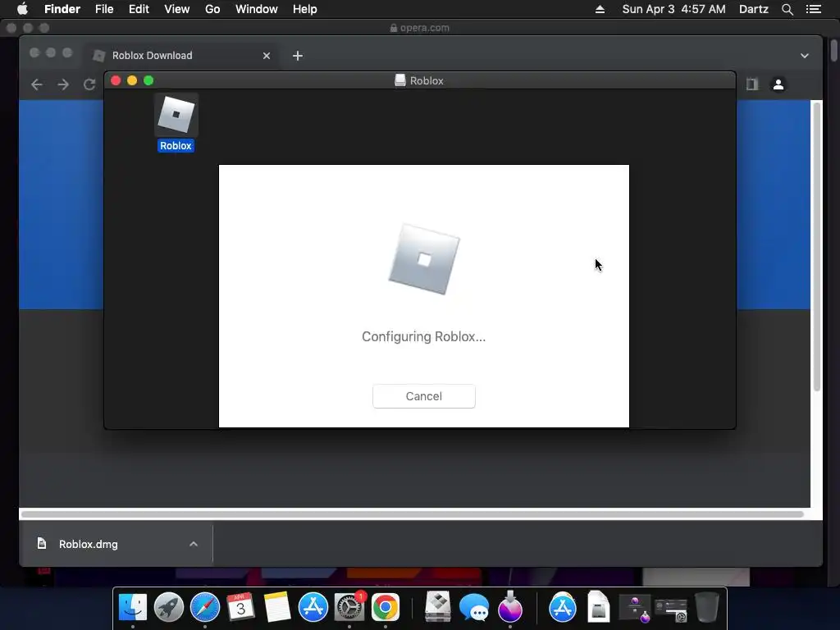Click the Dartz user name in menu bar
The image size is (840, 630).
pos(754,9)
